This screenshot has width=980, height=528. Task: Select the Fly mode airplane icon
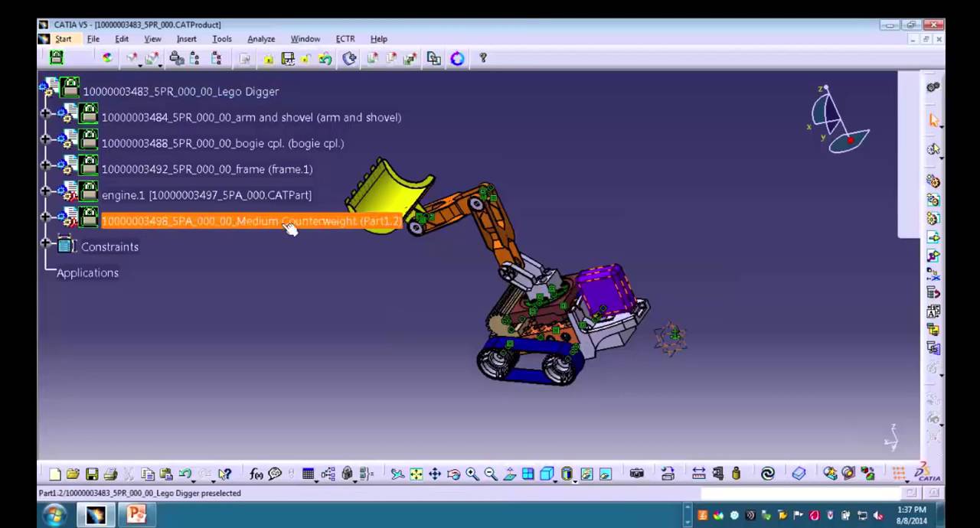coord(397,474)
